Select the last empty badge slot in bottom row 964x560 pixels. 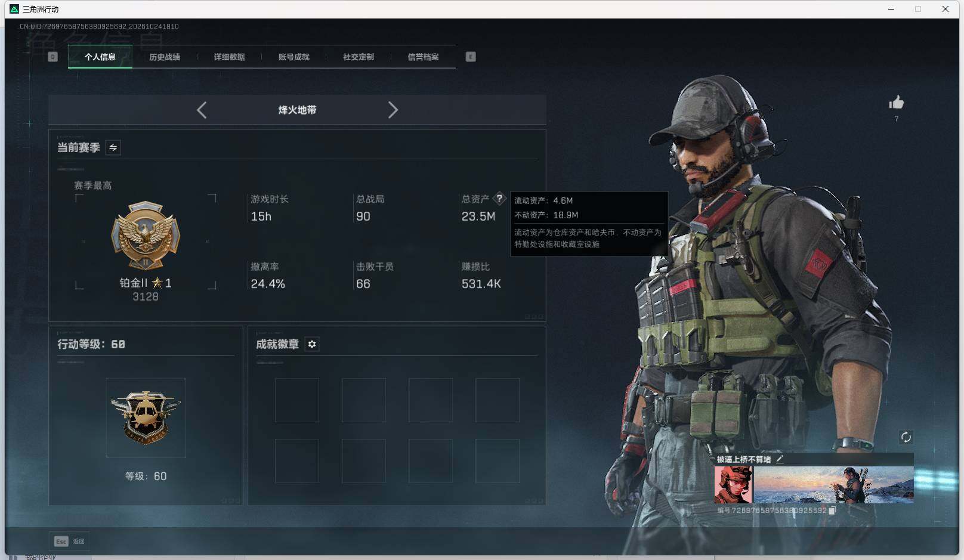click(498, 461)
